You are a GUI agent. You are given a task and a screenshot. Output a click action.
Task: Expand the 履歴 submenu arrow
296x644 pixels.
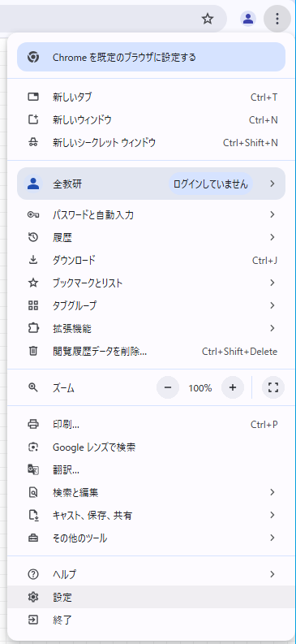coord(272,237)
